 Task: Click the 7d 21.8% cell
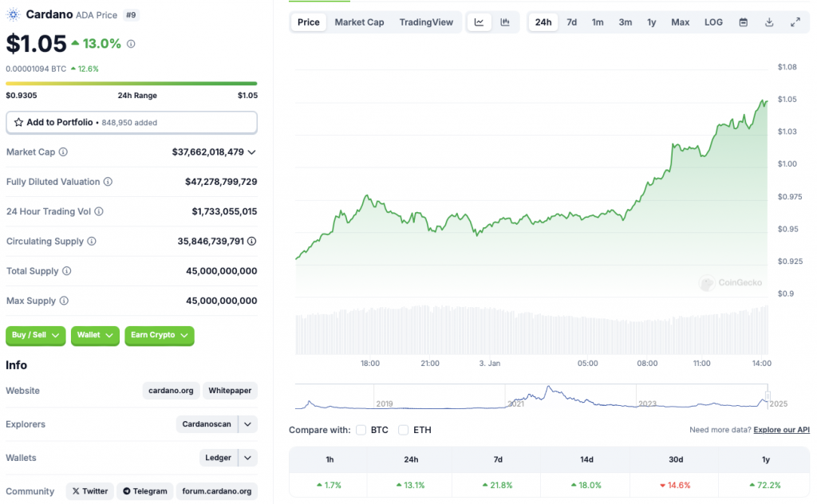tap(497, 485)
